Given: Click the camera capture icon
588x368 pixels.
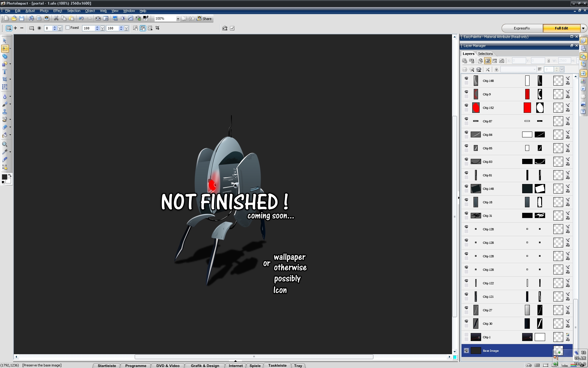Looking at the screenshot, I should click(98, 18).
